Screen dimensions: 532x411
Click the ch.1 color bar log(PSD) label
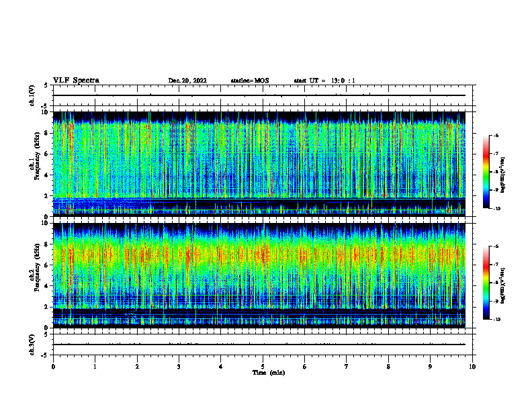coord(503,175)
